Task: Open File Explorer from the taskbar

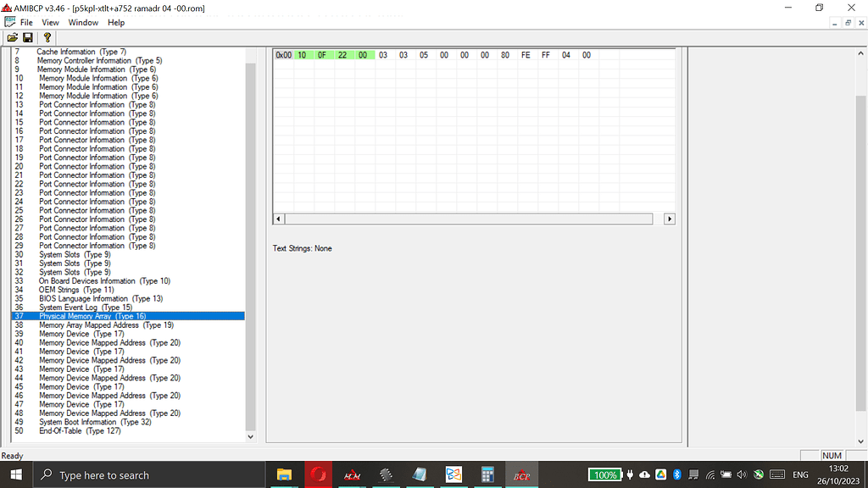Action: click(284, 475)
